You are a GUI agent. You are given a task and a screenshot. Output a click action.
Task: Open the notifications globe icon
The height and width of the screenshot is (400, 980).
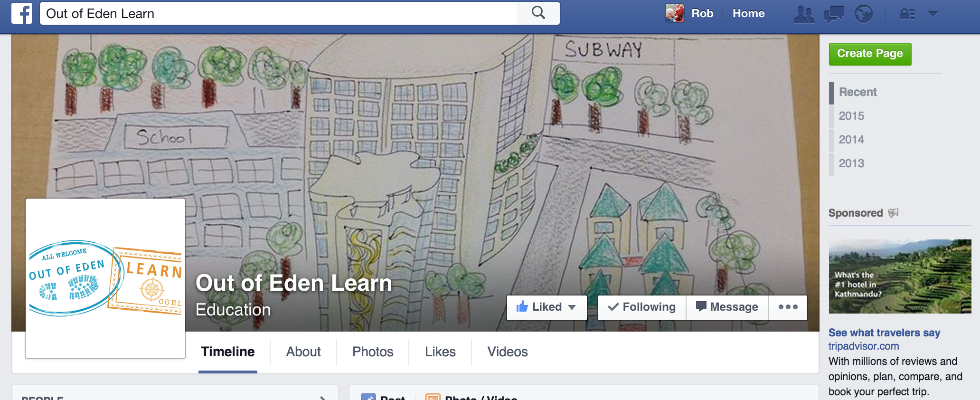pyautogui.click(x=864, y=14)
